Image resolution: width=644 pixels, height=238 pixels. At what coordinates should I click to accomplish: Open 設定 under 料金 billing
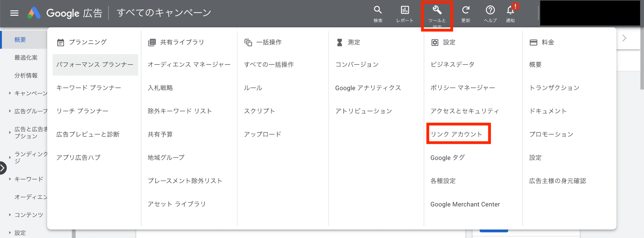(x=535, y=158)
